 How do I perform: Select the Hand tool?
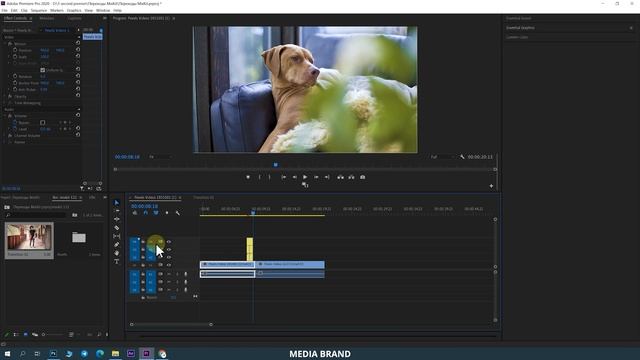point(117,253)
